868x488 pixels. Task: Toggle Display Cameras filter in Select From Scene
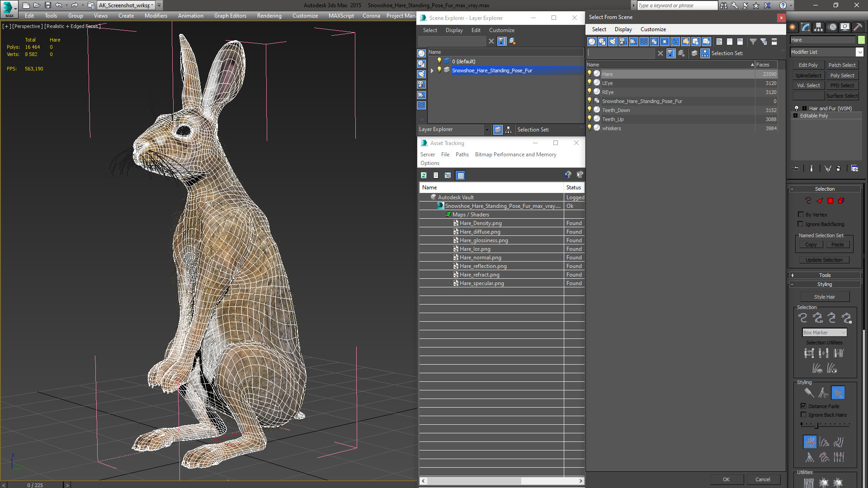pyautogui.click(x=623, y=42)
